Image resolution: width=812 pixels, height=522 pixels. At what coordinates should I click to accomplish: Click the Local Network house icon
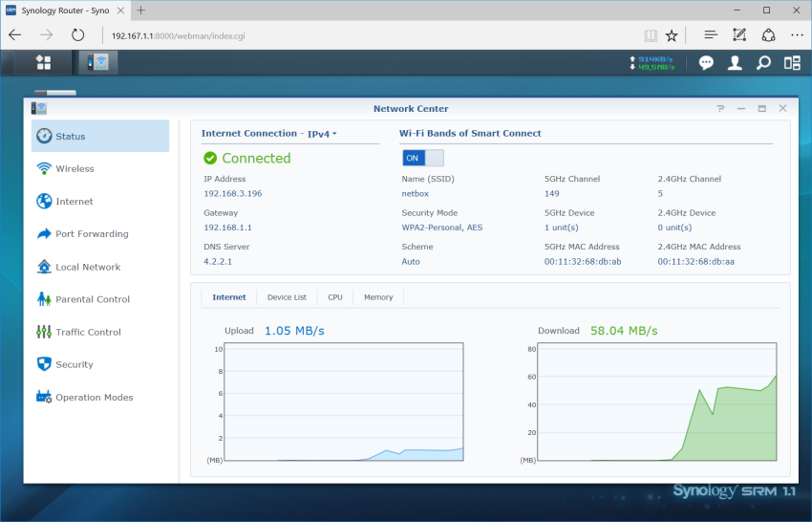coord(44,267)
